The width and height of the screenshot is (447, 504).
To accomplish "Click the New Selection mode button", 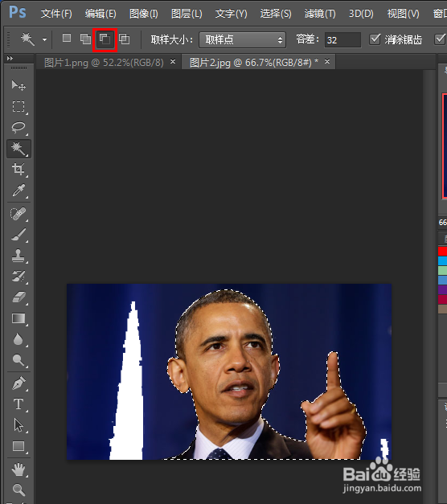I will click(67, 39).
